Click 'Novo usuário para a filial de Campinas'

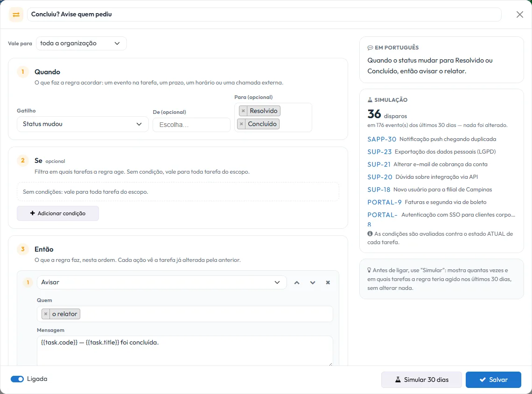[x=442, y=190]
